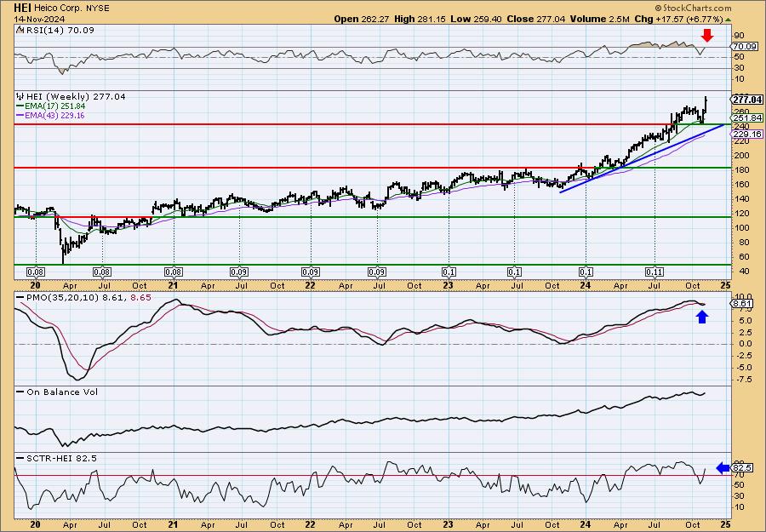The height and width of the screenshot is (532, 766).
Task: Click the SCTR-HEI 82.5 panel label
Action: click(x=61, y=458)
